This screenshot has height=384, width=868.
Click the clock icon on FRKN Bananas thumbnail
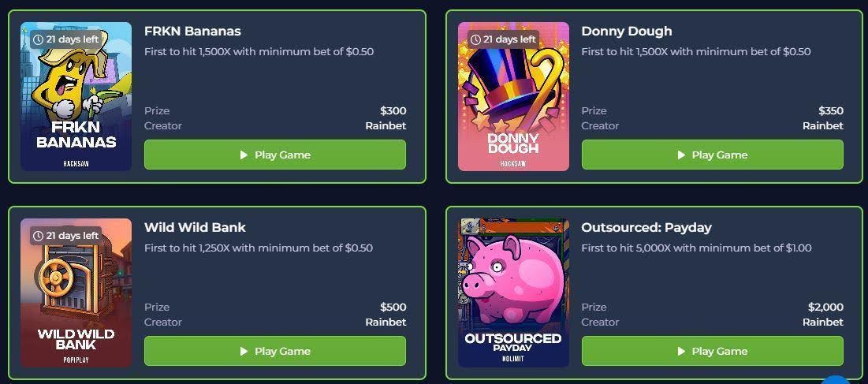click(38, 39)
